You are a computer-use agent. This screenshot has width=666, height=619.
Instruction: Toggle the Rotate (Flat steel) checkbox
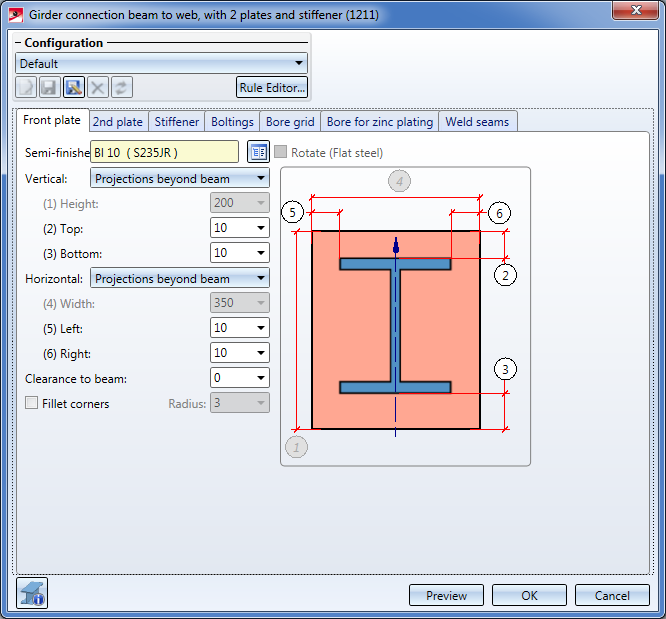coord(281,152)
